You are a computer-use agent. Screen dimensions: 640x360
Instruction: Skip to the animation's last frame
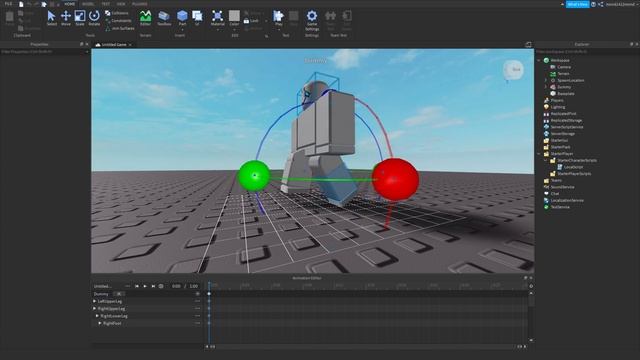click(x=153, y=286)
